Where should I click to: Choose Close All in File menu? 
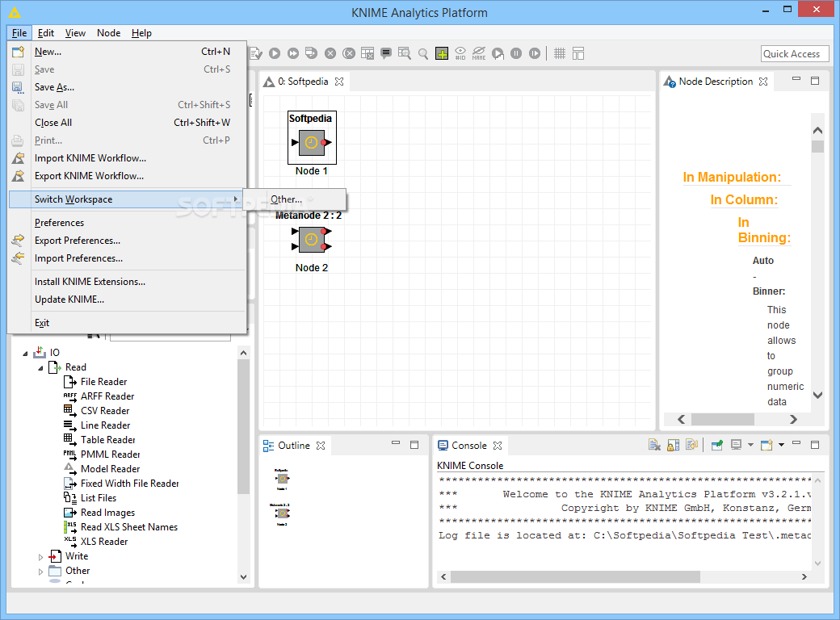[128, 123]
